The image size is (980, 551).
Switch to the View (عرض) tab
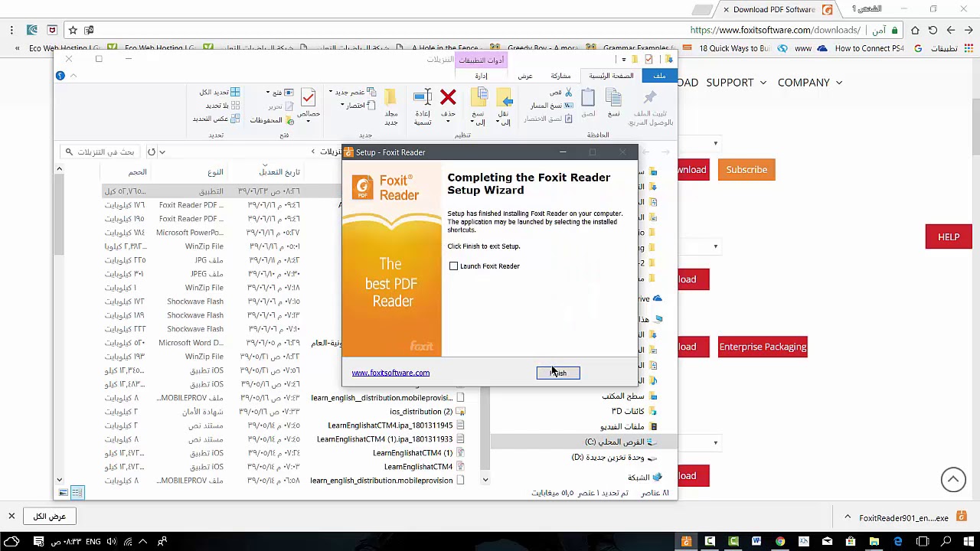pyautogui.click(x=525, y=76)
